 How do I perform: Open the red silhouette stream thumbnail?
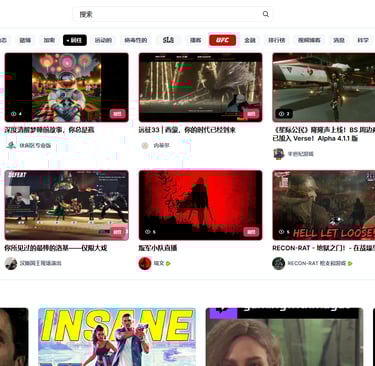point(201,205)
